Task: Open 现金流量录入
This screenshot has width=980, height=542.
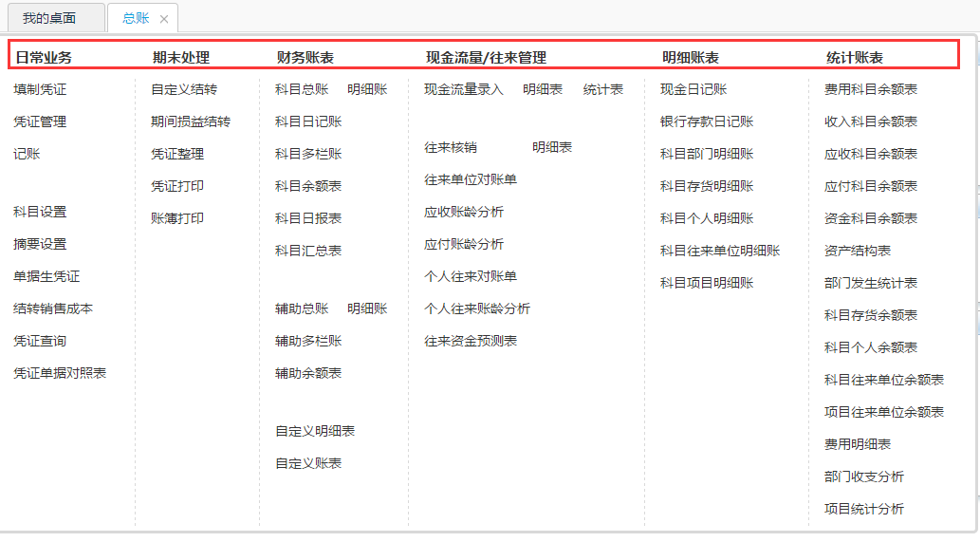Action: (464, 89)
